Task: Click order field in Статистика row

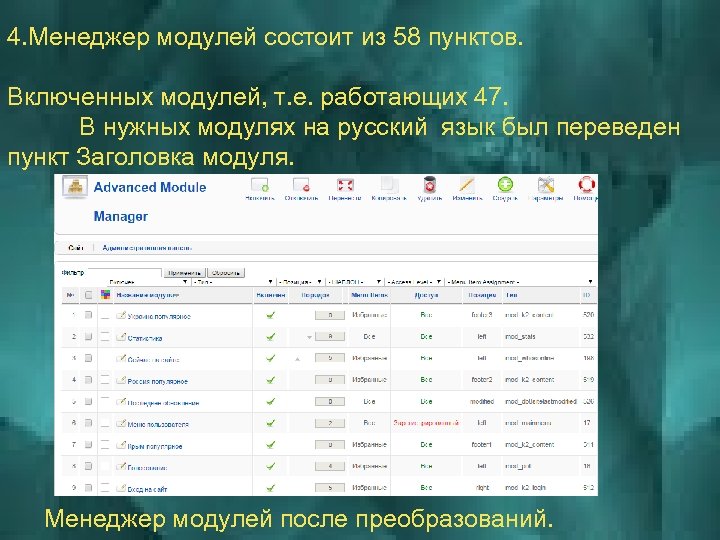Action: (330, 337)
